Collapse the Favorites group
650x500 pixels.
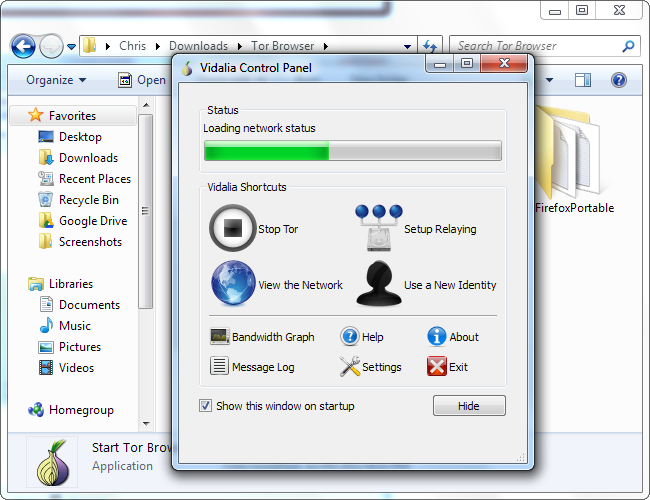tap(72, 116)
